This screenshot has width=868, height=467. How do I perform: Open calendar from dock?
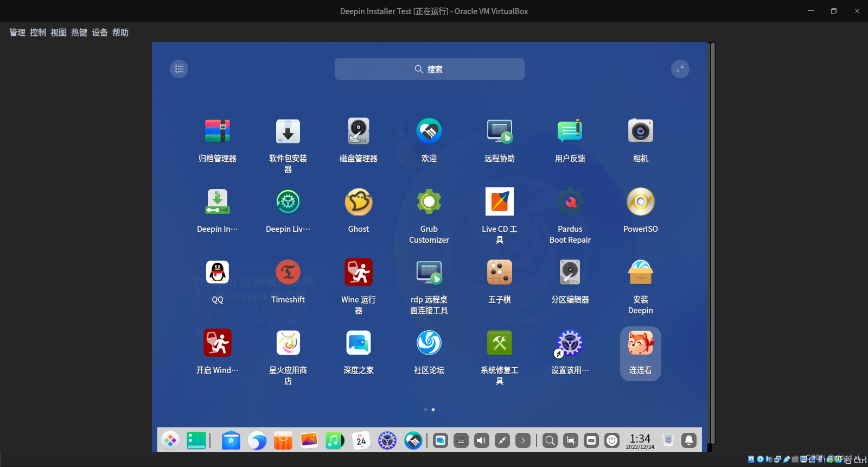click(361, 440)
